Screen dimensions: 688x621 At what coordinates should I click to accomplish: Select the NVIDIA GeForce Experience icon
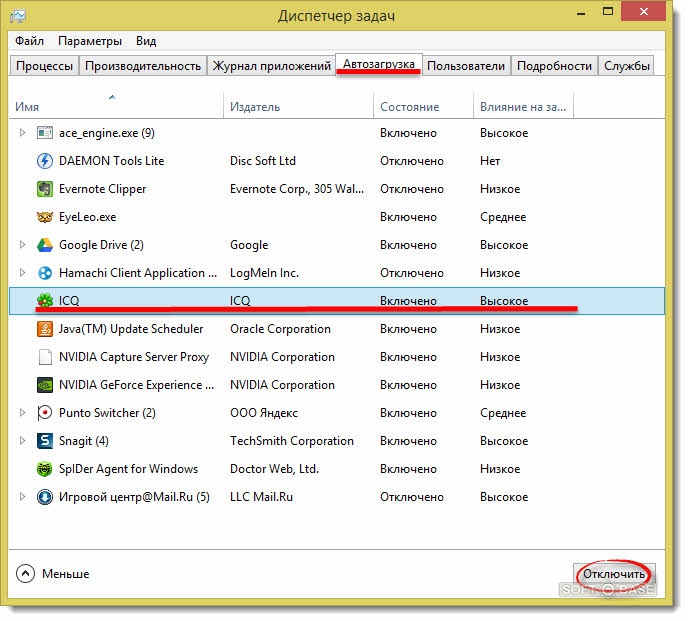tap(44, 385)
